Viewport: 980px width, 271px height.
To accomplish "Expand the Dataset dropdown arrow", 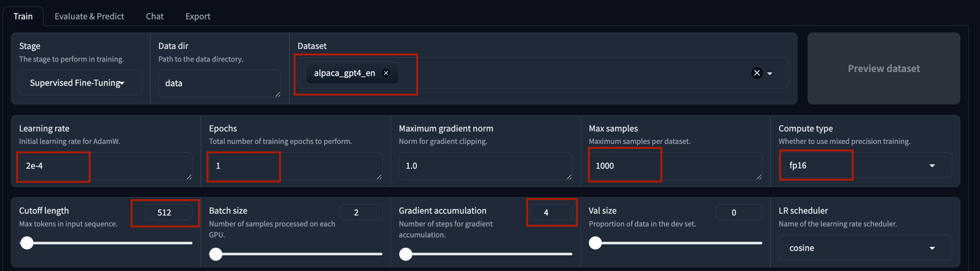I will tap(770, 74).
